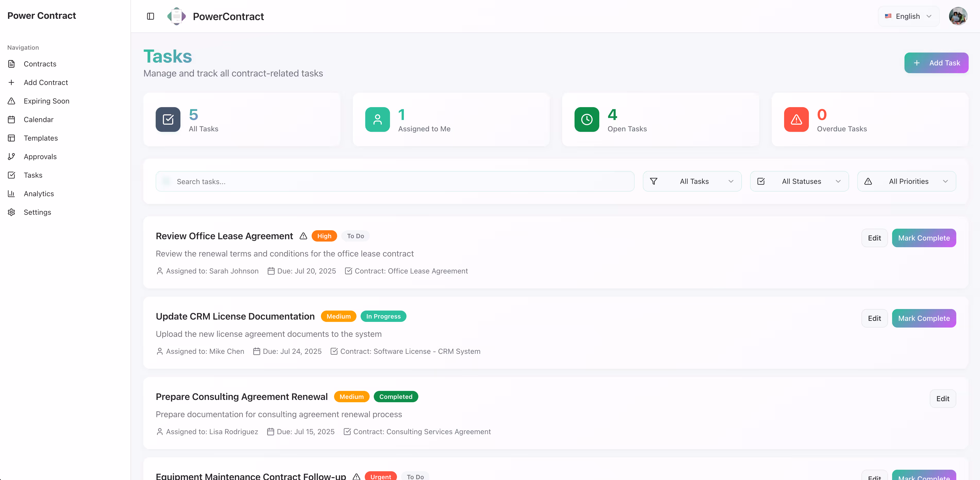The width and height of the screenshot is (980, 480).
Task: Click the Urgent priority badge
Action: 380,476
